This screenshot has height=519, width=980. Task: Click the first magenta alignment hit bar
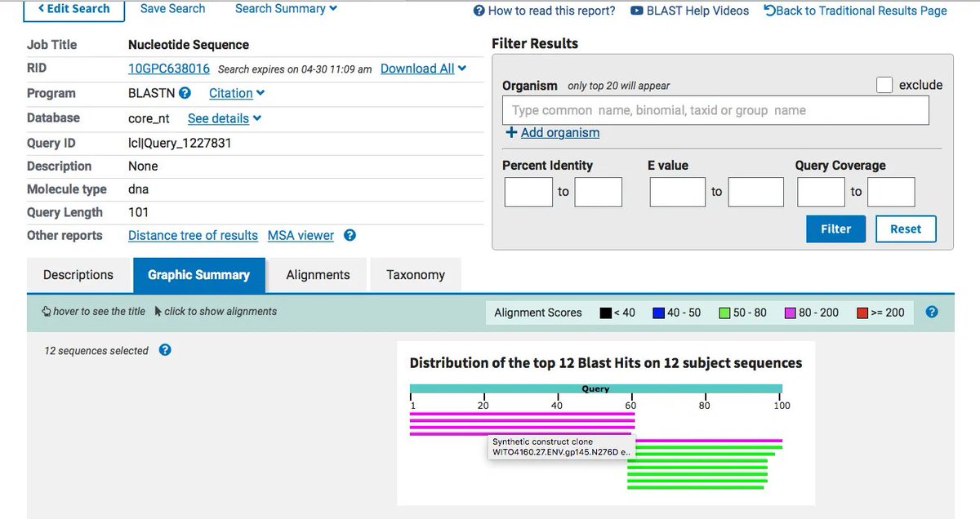coord(522,415)
